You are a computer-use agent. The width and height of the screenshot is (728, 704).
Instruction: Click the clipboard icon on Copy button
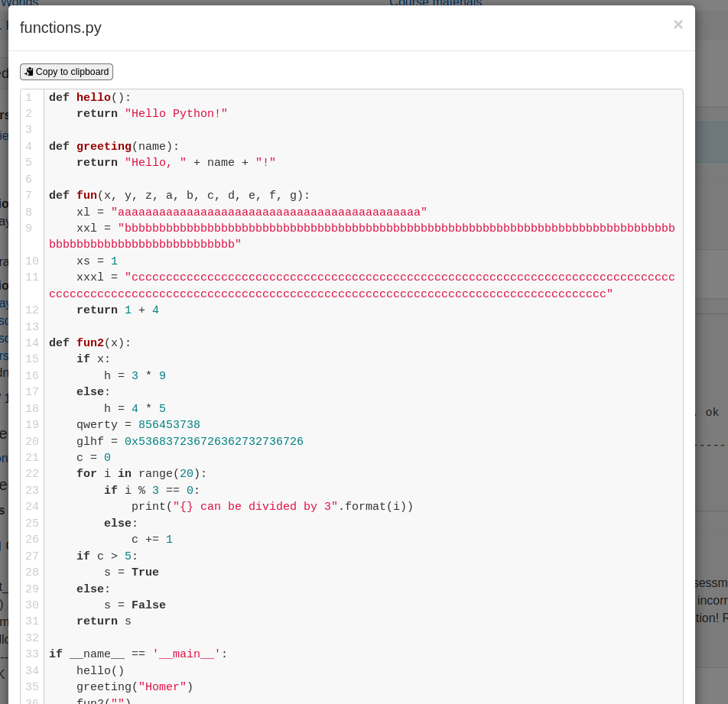(28, 71)
